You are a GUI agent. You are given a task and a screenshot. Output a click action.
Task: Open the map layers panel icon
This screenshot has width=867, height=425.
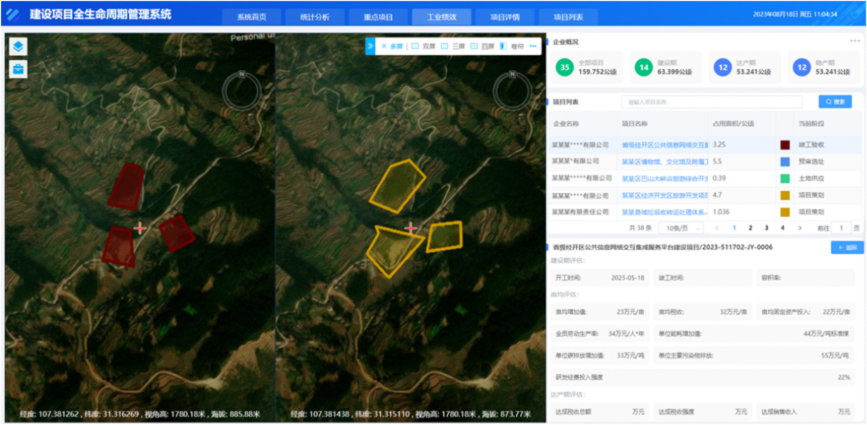point(18,47)
